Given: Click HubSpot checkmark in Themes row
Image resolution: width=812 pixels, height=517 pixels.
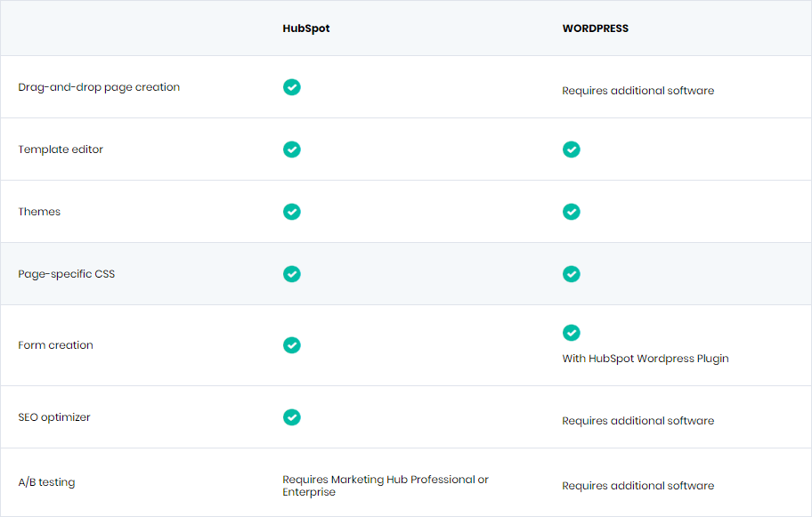Looking at the screenshot, I should 291,211.
